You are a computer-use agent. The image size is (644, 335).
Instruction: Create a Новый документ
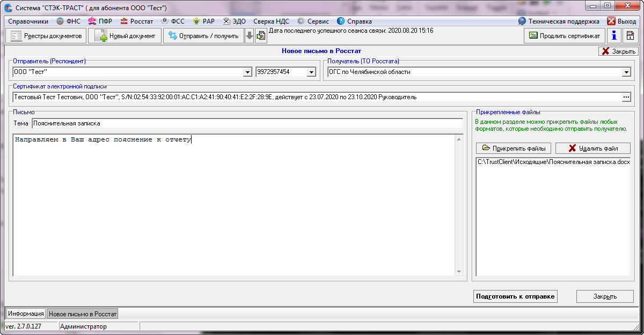click(x=125, y=36)
